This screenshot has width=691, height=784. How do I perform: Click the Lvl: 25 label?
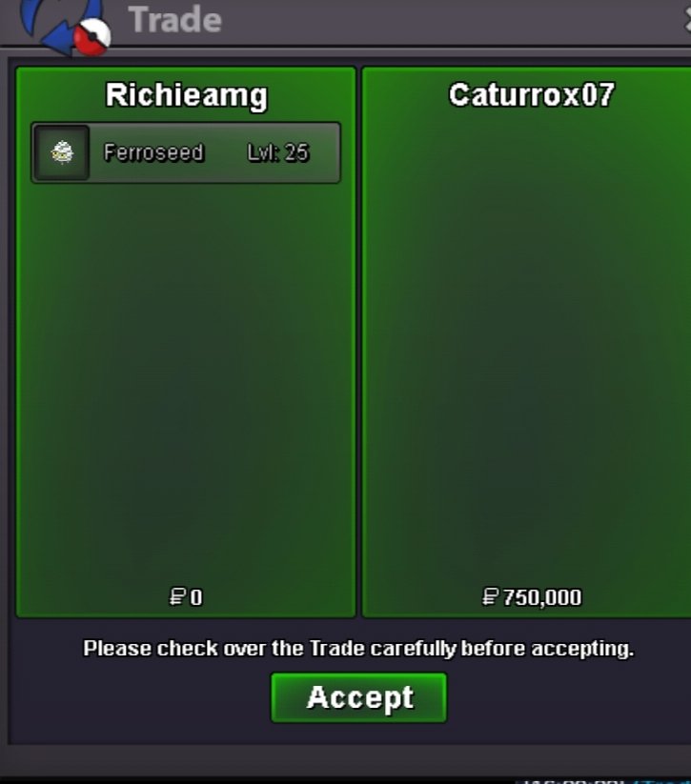tap(278, 152)
